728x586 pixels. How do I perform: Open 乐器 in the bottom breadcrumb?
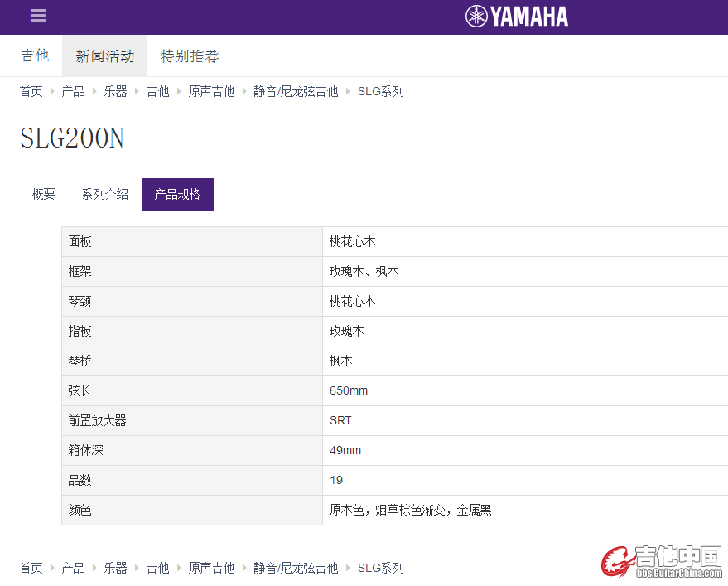pyautogui.click(x=116, y=568)
